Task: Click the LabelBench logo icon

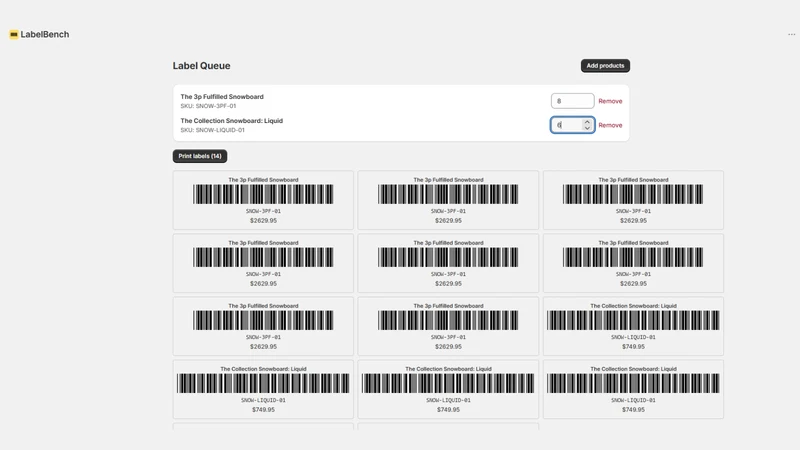Action: point(14,34)
